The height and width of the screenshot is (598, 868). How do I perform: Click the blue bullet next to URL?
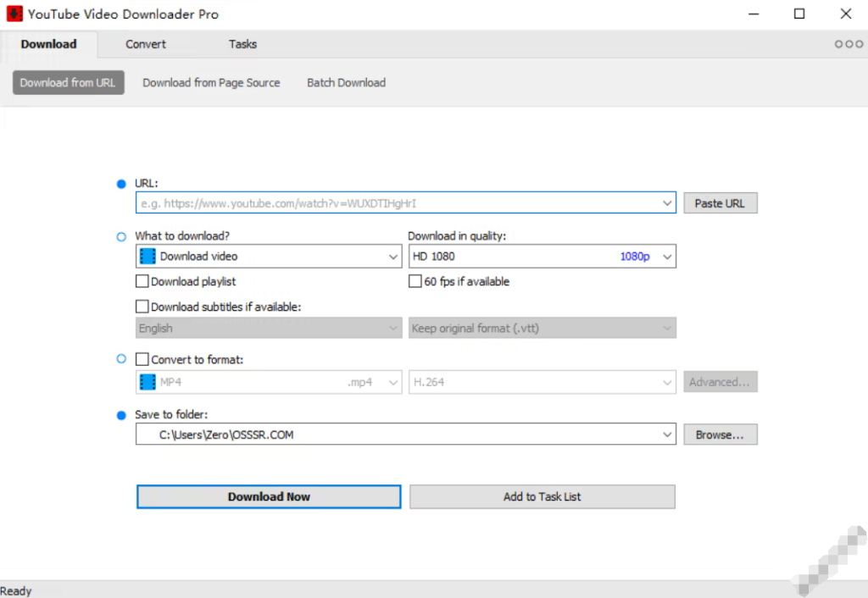tap(121, 184)
